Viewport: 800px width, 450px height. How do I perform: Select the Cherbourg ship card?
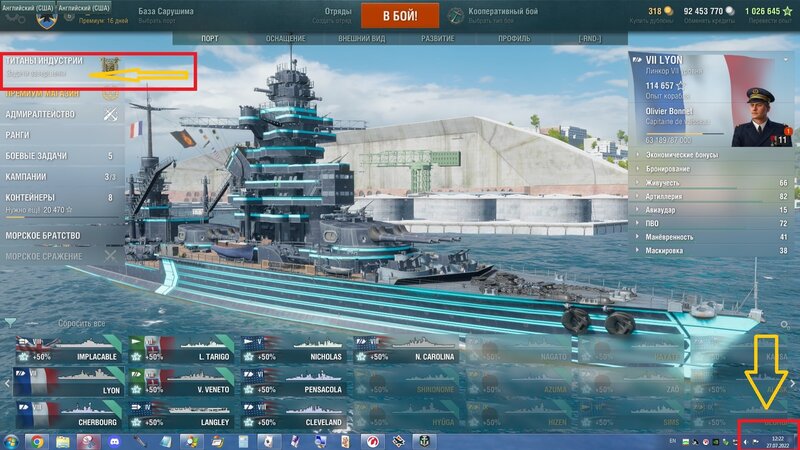[x=69, y=414]
